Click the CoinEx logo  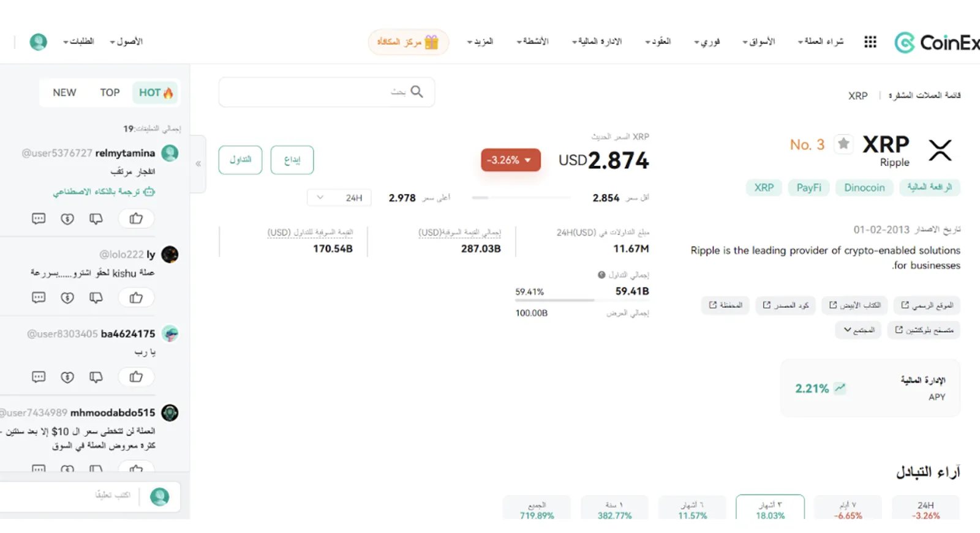pyautogui.click(x=937, y=42)
